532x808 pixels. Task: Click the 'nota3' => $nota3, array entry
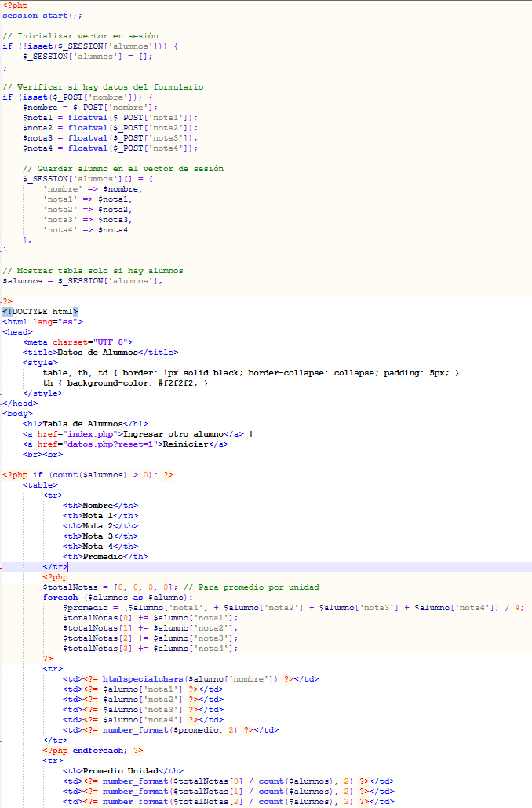(x=88, y=220)
